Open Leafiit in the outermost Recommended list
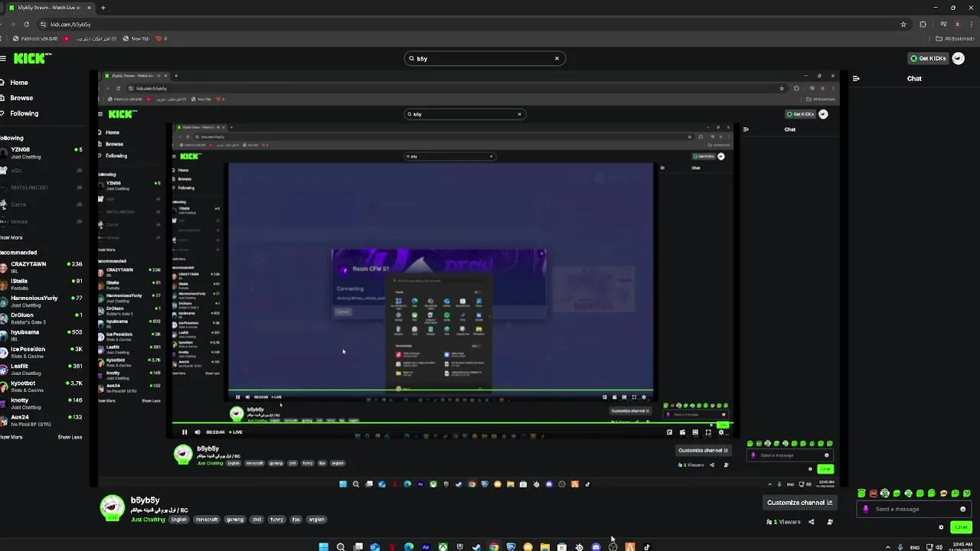The width and height of the screenshot is (980, 551). [41, 369]
